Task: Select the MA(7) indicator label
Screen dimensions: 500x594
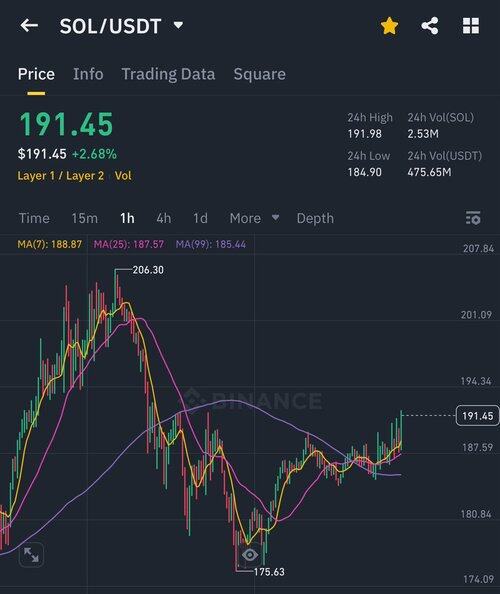Action: point(50,244)
